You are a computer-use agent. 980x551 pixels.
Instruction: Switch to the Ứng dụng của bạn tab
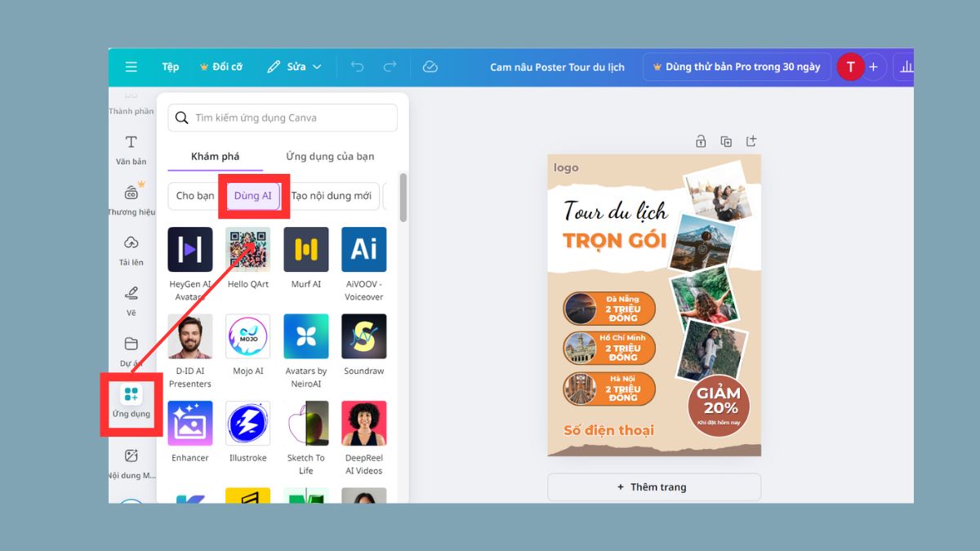[x=330, y=156]
